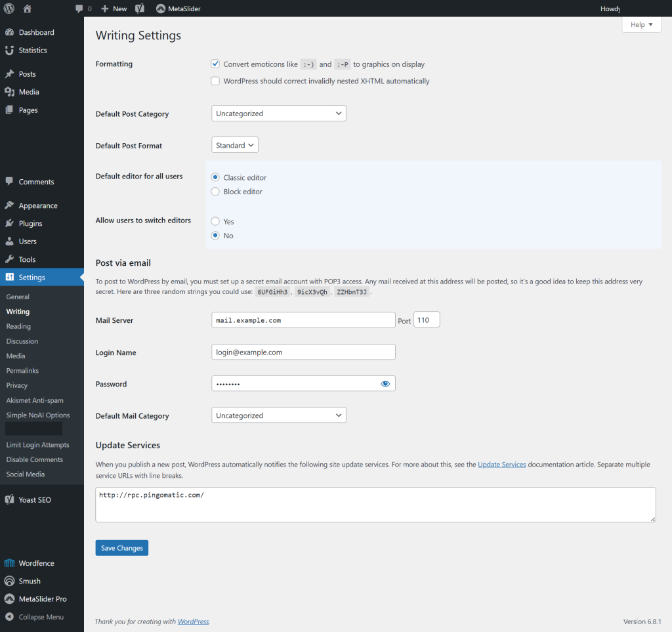672x632 pixels.
Task: Click the Yoast SEO icon in admin bar
Action: tap(140, 9)
